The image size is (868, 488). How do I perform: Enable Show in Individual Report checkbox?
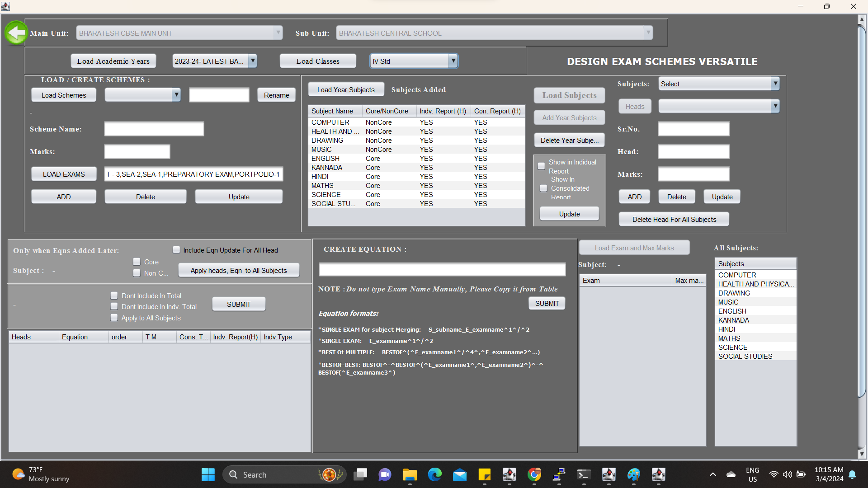pyautogui.click(x=541, y=166)
